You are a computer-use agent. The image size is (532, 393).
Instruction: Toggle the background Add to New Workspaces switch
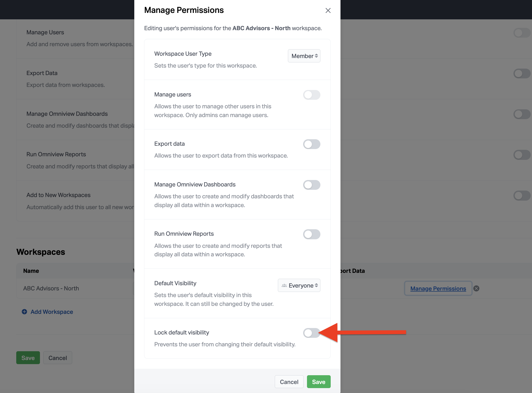[x=522, y=195]
